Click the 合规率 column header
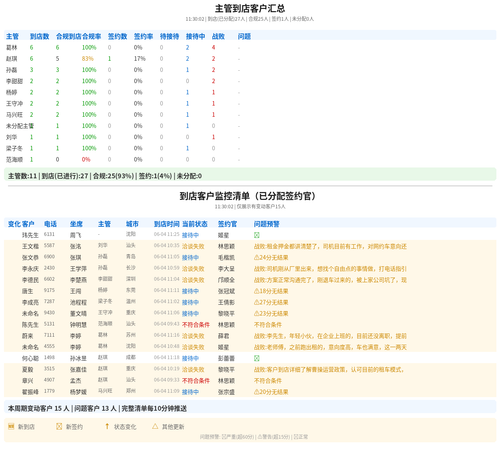This screenshot has height=459, width=500. [92, 36]
